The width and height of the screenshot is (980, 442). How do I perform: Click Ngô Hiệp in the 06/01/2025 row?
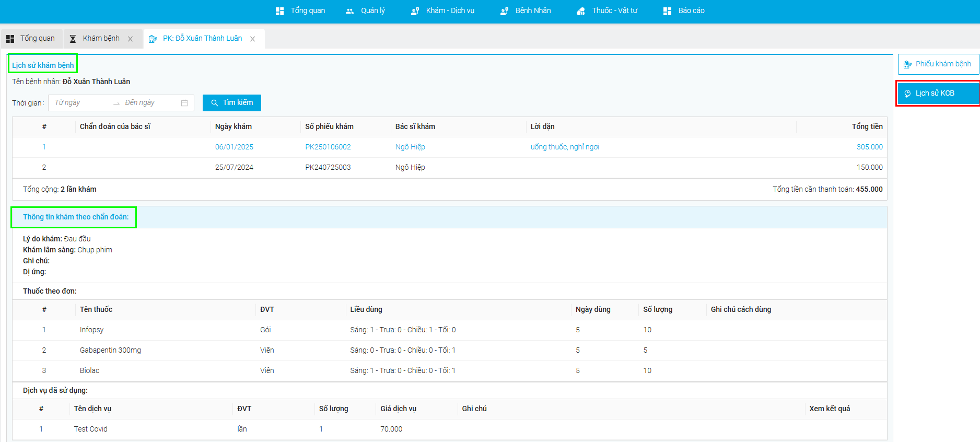tap(410, 147)
